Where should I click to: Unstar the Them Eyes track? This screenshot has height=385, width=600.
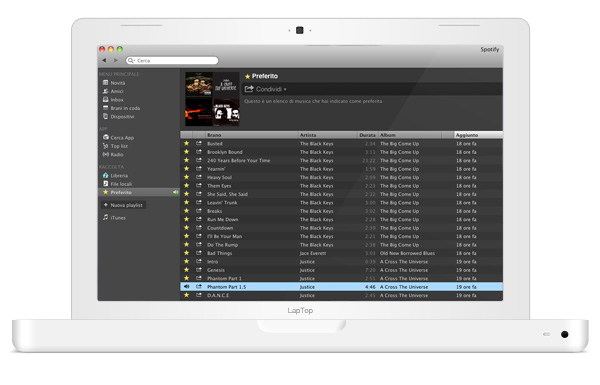click(x=186, y=186)
